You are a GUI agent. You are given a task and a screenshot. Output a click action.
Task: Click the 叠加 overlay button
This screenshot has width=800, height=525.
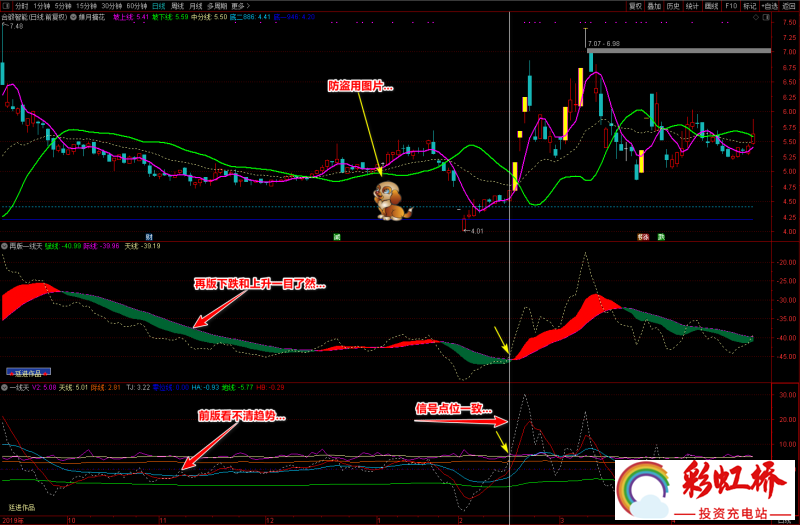coord(654,6)
